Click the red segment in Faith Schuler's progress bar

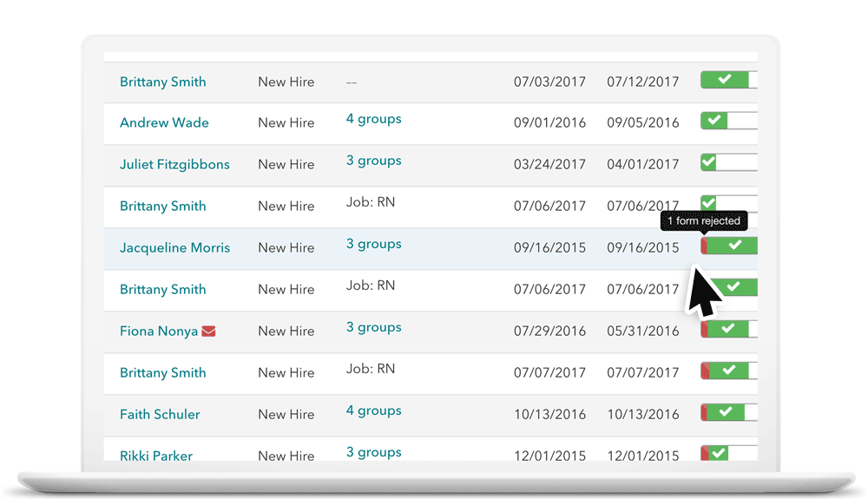(704, 412)
